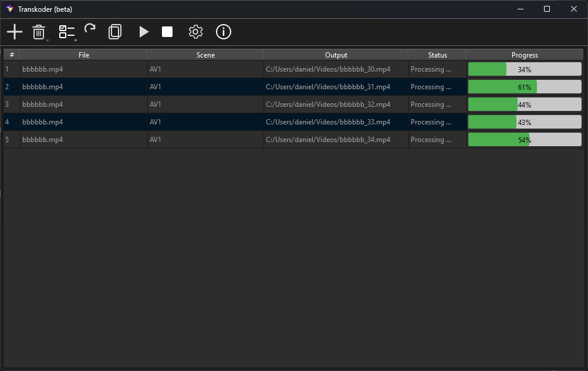The width and height of the screenshot is (588, 371).
Task: Sort by the # column header
Action: [12, 55]
